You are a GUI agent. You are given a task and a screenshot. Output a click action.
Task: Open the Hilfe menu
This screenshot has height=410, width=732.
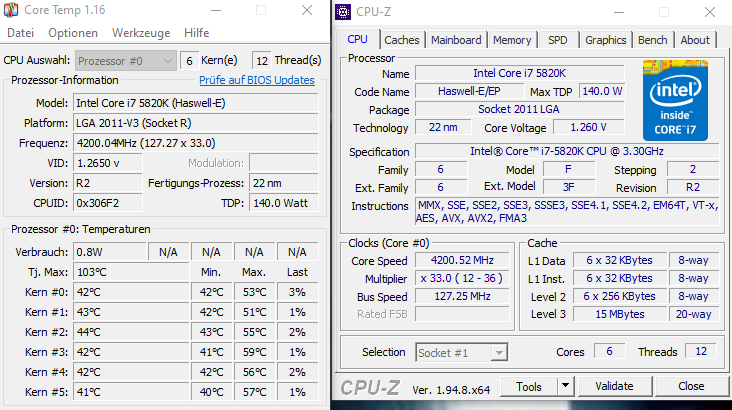pyautogui.click(x=197, y=33)
